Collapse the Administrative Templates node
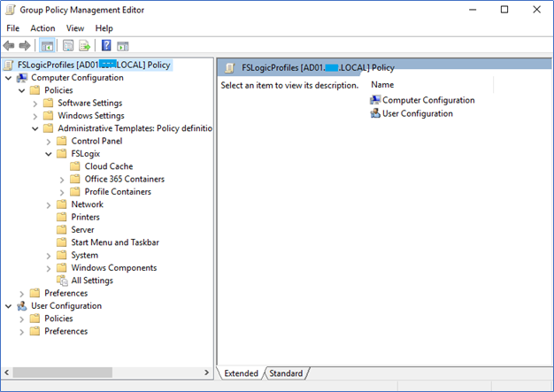The image size is (554, 392). click(x=35, y=129)
